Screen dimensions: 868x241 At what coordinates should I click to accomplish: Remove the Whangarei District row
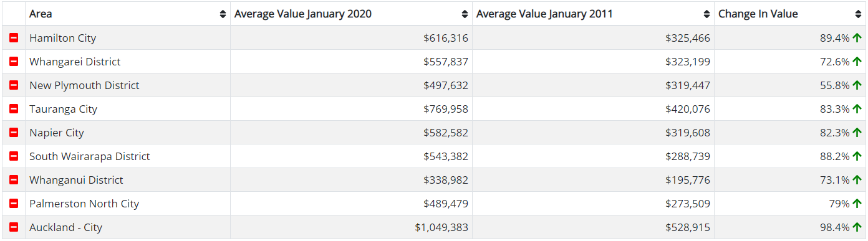pyautogui.click(x=14, y=62)
